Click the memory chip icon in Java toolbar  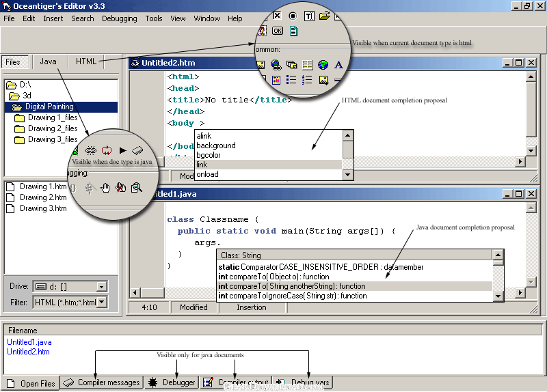click(137, 150)
